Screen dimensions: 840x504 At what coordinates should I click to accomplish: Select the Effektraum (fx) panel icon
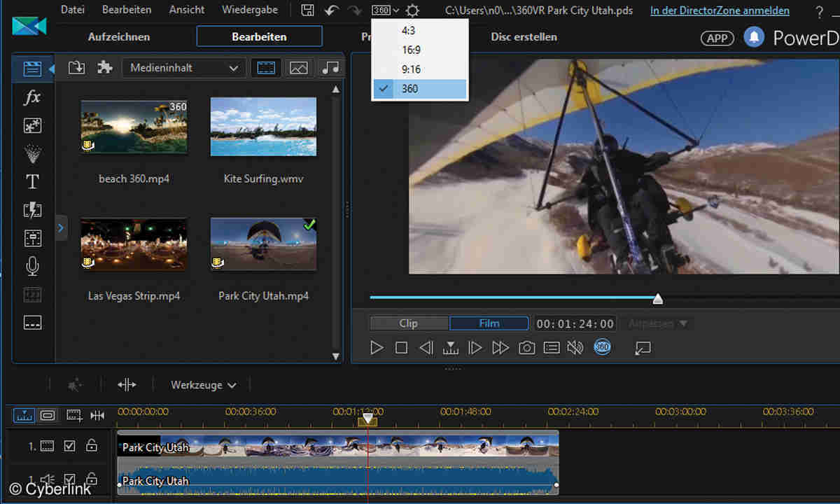32,97
